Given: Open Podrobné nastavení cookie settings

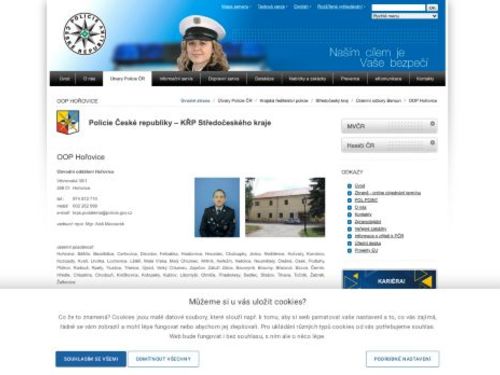Looking at the screenshot, I should pos(402,359).
